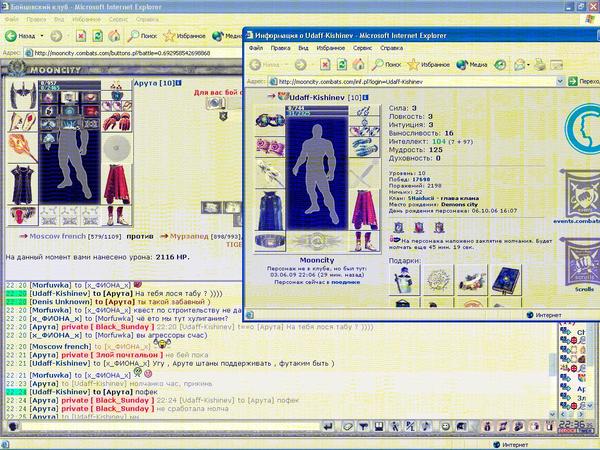Refresh the Бойцовский клуб window page
The image size is (600, 450).
98,36
